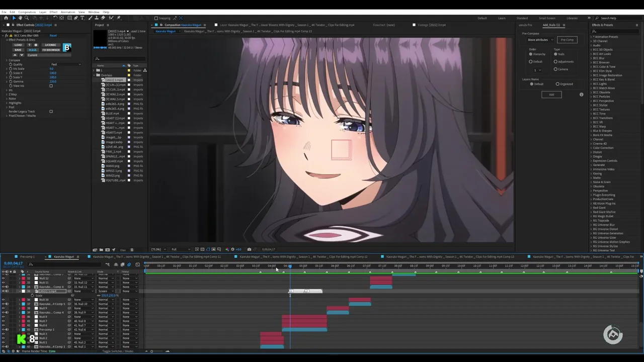This screenshot has height=362, width=644.
Task: Select the Eraser tool
Action: [103, 18]
